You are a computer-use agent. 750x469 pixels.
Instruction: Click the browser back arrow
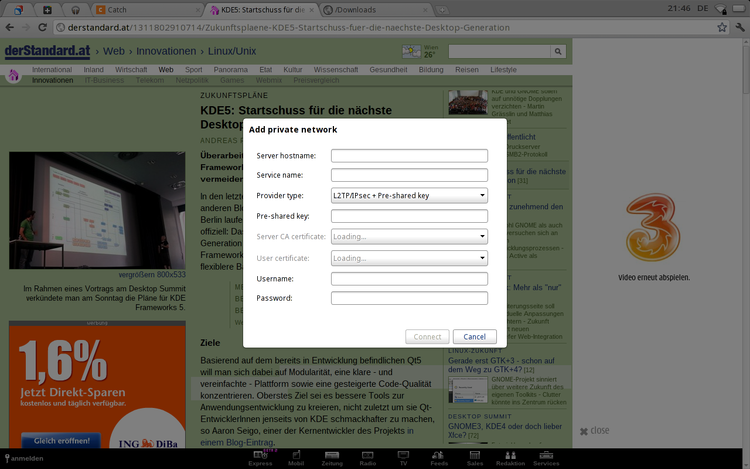(8, 27)
